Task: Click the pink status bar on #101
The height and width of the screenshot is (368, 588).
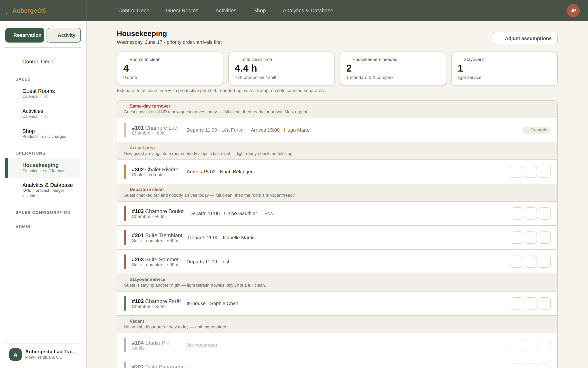Action: click(x=125, y=130)
